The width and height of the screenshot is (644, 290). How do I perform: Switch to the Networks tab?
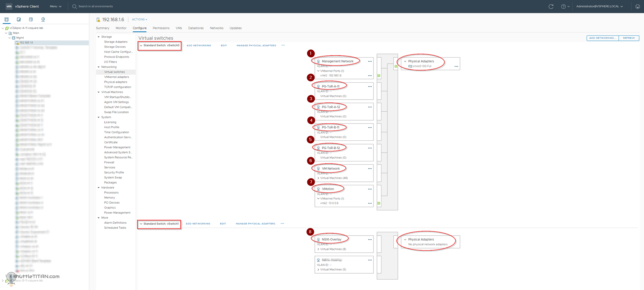pyautogui.click(x=216, y=28)
